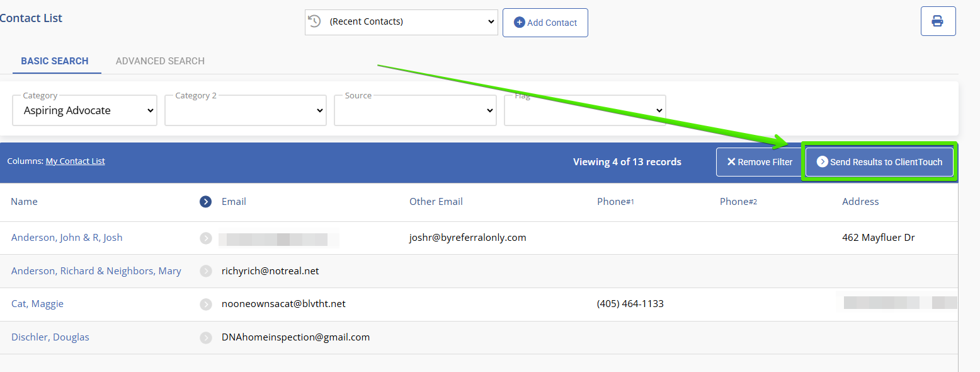Image resolution: width=980 pixels, height=372 pixels.
Task: Open the My Contact List columns link
Action: tap(76, 161)
